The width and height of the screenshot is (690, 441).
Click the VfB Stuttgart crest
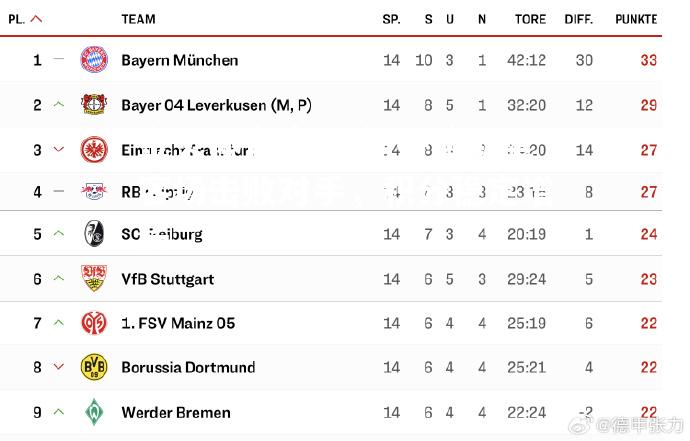click(94, 278)
